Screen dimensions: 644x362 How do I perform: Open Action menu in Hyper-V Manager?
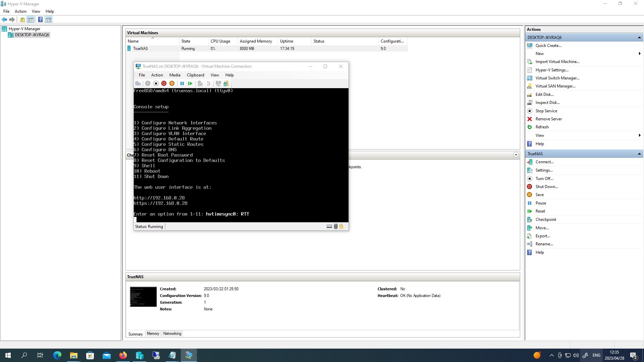[x=20, y=11]
